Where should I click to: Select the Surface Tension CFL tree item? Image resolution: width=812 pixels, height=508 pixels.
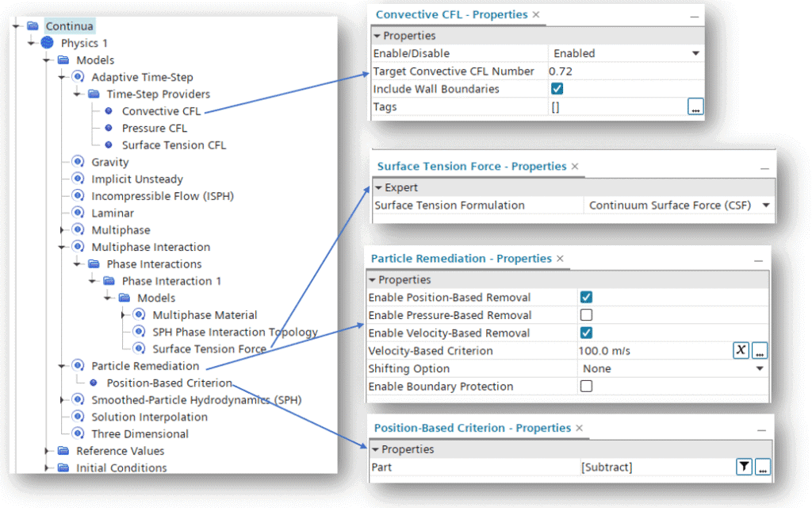coord(174,145)
